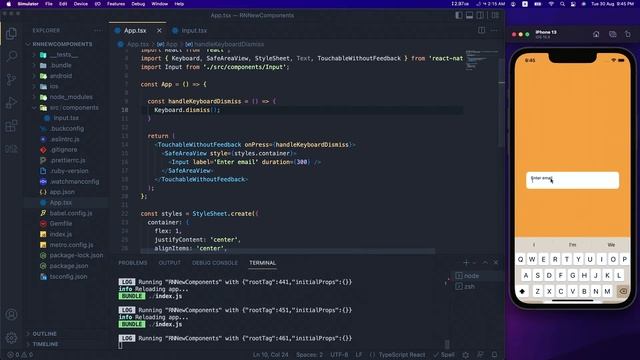The width and height of the screenshot is (640, 360).
Task: Open the Apple menu
Action: click(x=8, y=4)
